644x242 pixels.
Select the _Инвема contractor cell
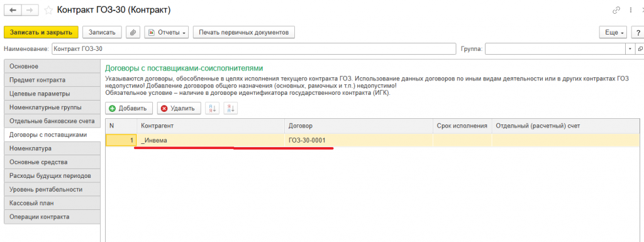coord(211,140)
